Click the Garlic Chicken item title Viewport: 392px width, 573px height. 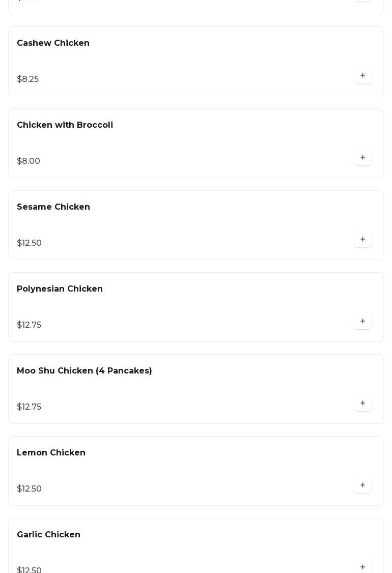pos(48,535)
